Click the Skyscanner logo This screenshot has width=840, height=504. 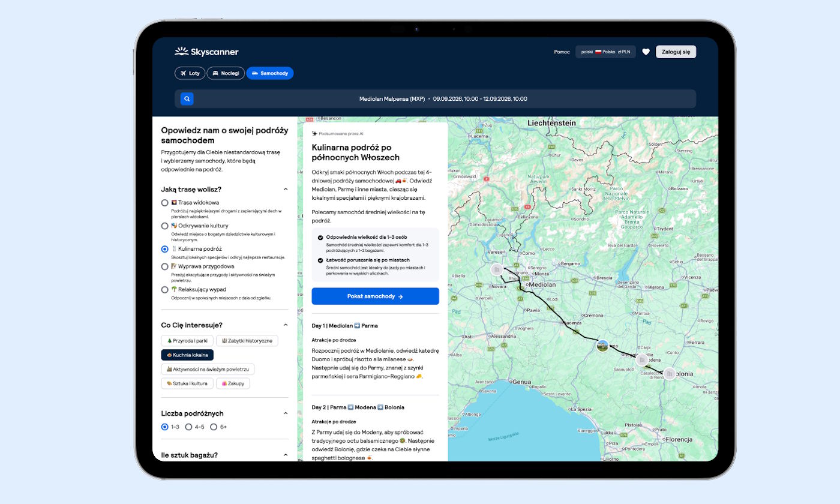[206, 52]
